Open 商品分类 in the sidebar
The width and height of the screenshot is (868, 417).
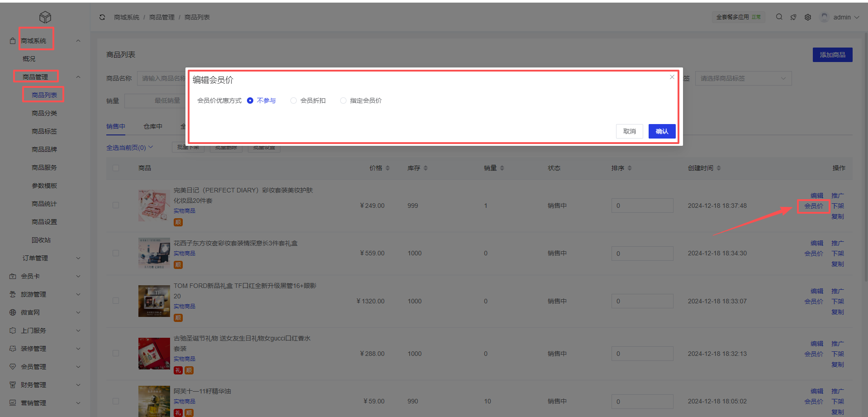[44, 113]
